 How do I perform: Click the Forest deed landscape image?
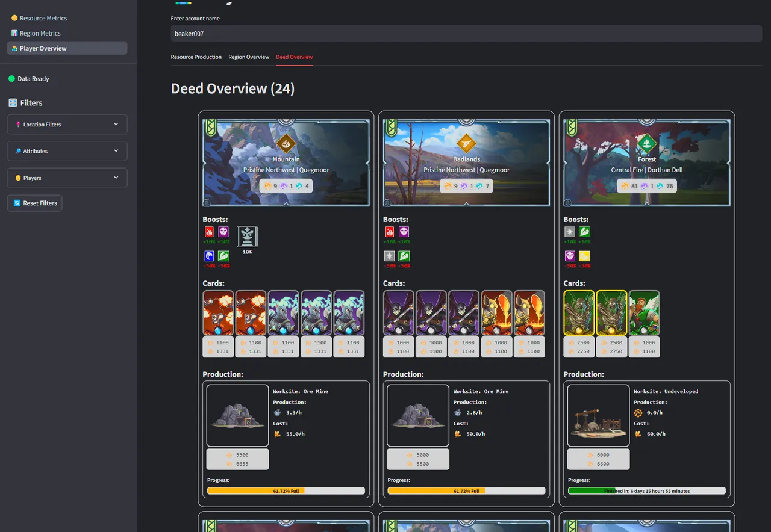(x=647, y=162)
